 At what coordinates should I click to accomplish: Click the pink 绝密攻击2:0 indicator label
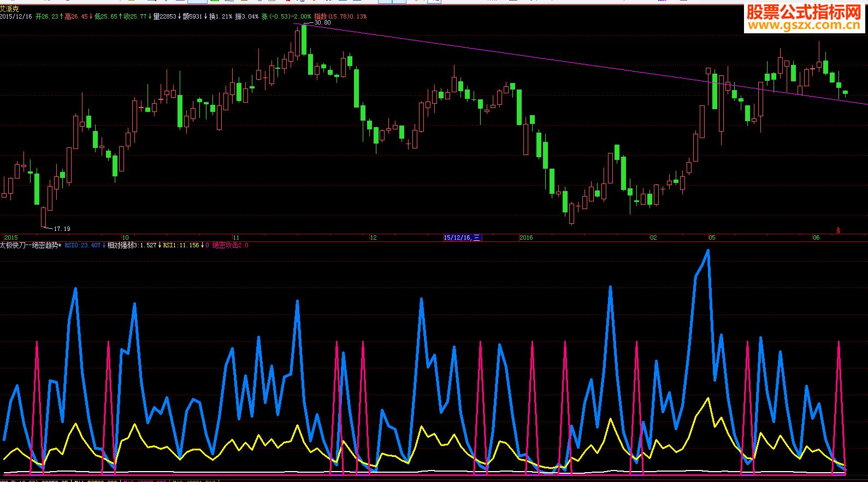pyautogui.click(x=230, y=246)
